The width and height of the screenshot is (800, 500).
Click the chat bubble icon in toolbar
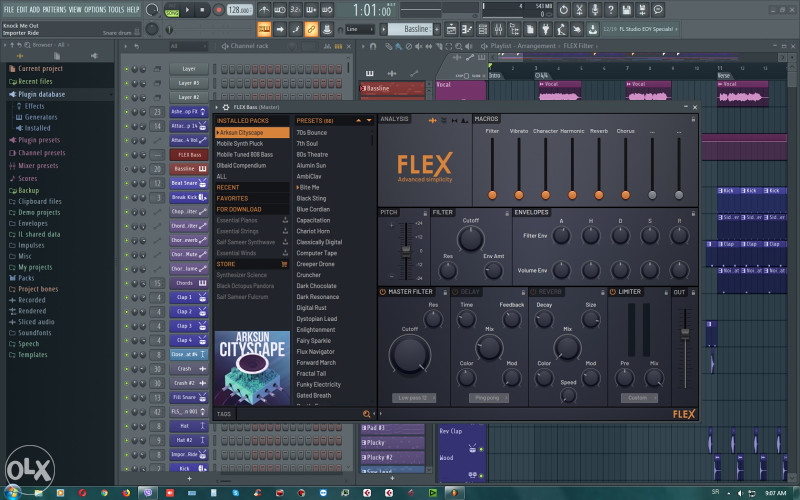point(658,10)
